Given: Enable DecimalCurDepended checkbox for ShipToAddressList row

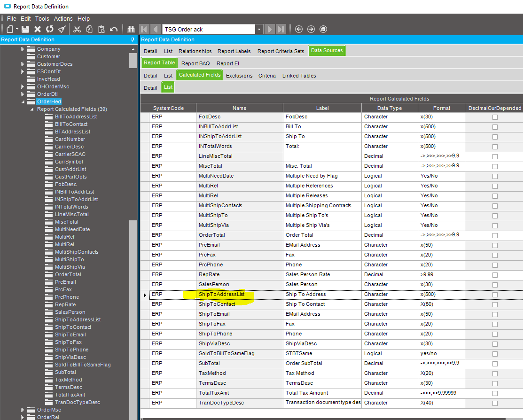Looking at the screenshot, I should pos(494,295).
